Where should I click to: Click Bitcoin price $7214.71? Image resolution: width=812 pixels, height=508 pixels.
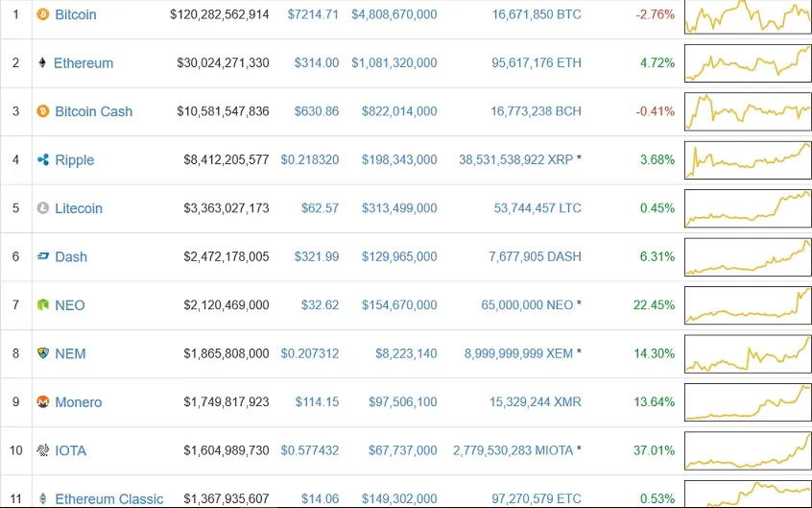(313, 14)
